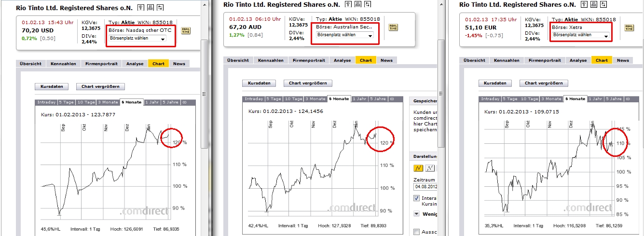
Task: Open the Übersicht tab in the Nasdaq window
Action: tap(31, 64)
